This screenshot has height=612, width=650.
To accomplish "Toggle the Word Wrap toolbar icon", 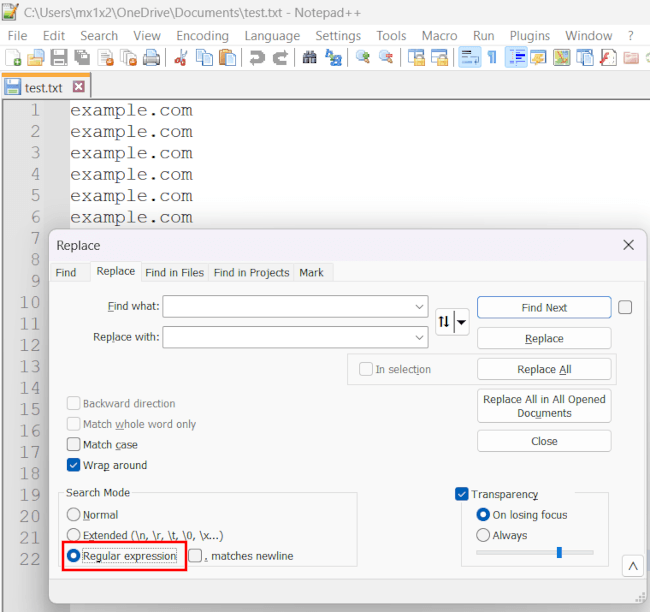I will (470, 58).
